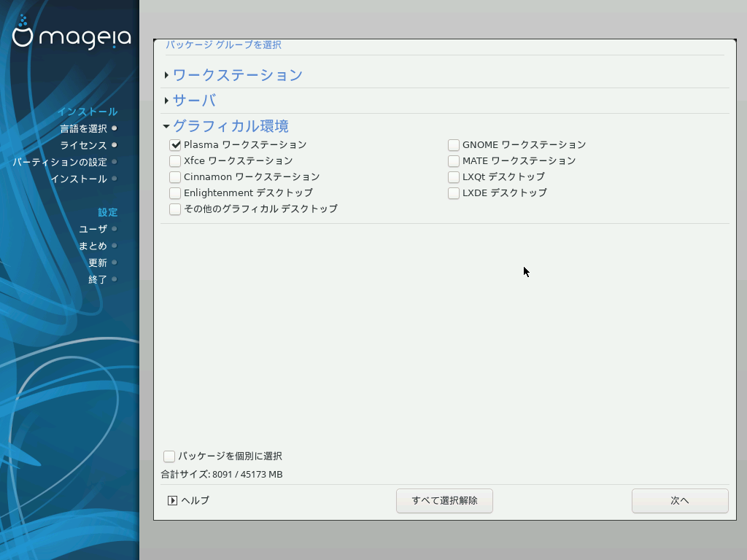747x560 pixels.
Task: Tick その他のグラフィカル デスクトップ checkbox
Action: pos(175,209)
